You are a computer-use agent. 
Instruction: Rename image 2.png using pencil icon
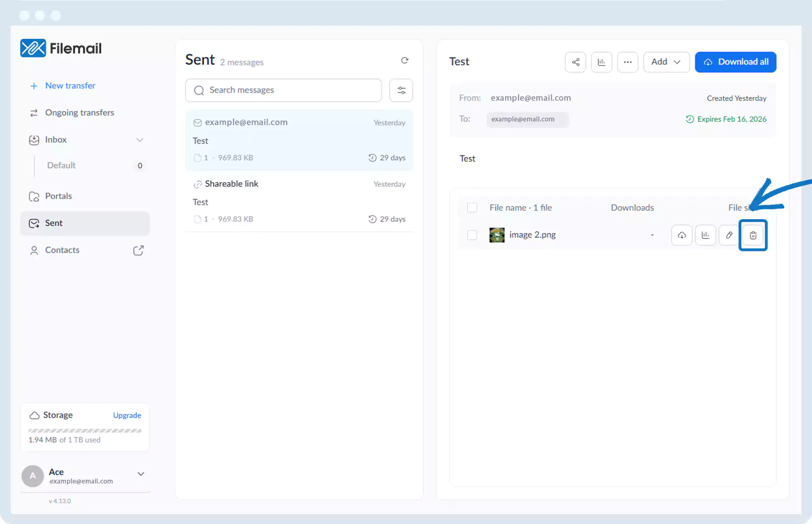tap(729, 235)
